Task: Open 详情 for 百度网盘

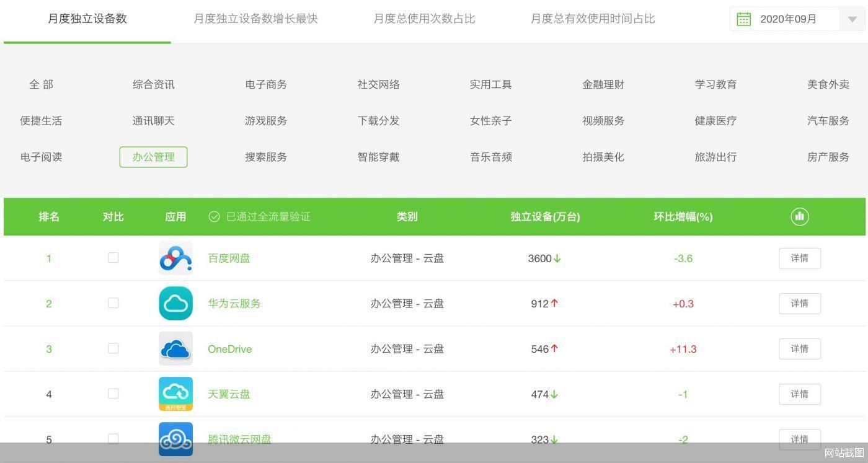Action: pyautogui.click(x=800, y=258)
